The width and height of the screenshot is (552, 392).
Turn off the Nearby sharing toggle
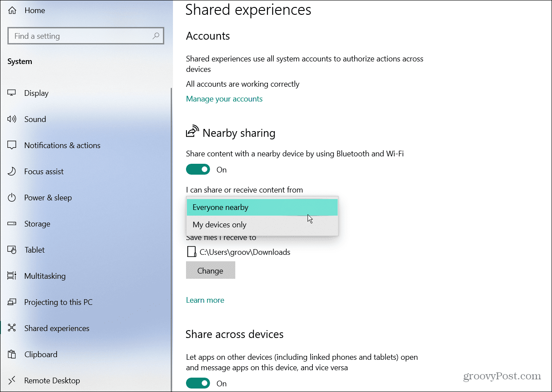[198, 169]
